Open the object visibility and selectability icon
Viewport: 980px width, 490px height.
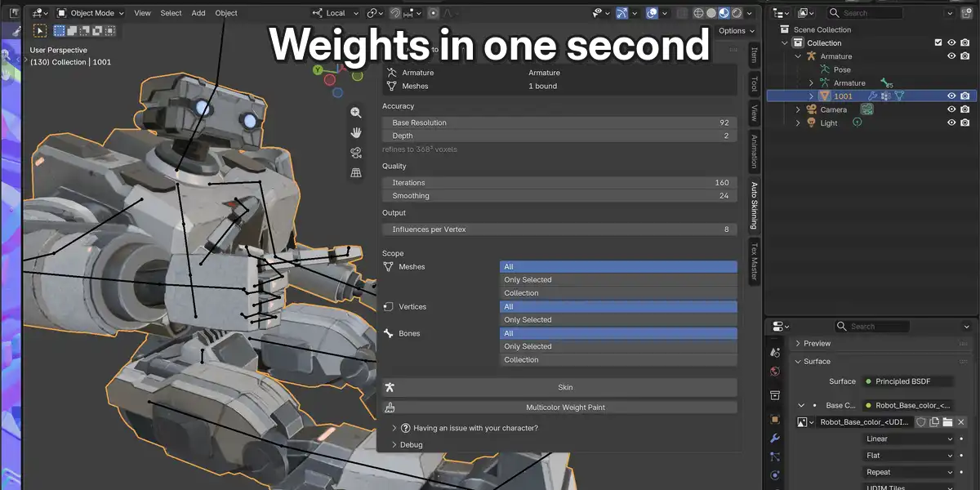pos(599,13)
